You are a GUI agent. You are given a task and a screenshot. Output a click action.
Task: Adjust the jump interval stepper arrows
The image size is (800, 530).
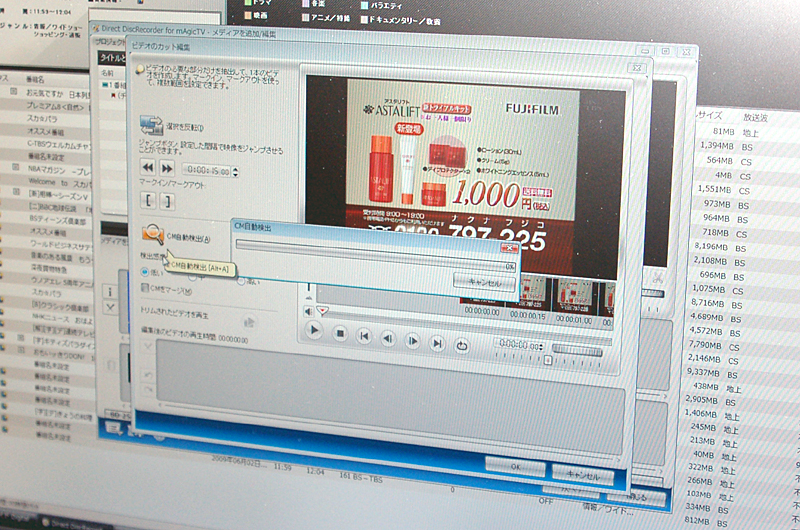click(x=235, y=172)
